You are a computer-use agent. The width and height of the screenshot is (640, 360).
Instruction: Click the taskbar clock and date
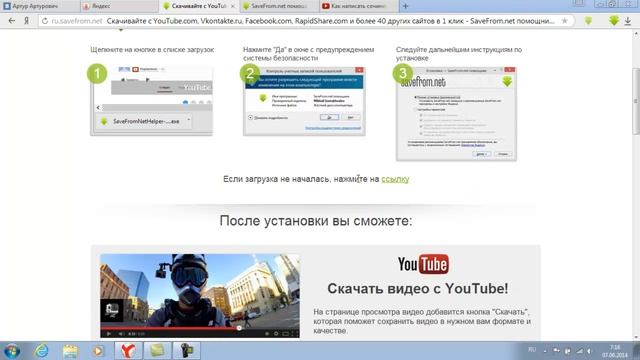click(615, 351)
